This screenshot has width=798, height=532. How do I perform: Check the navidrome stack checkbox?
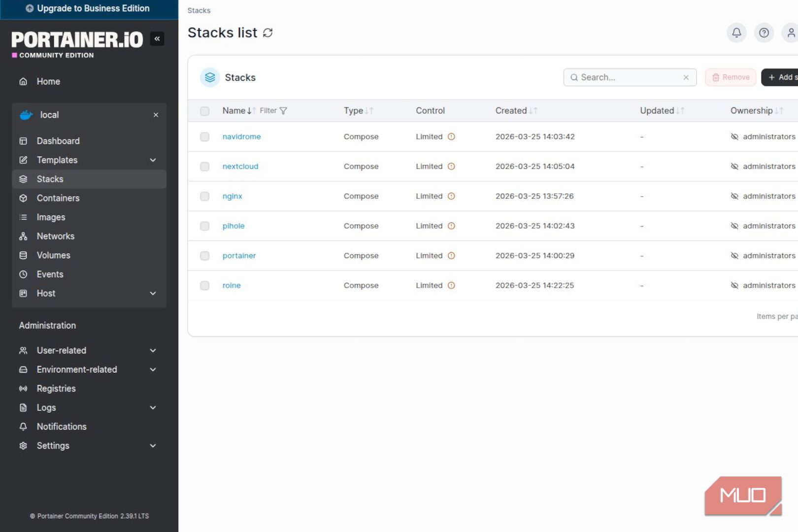205,137
